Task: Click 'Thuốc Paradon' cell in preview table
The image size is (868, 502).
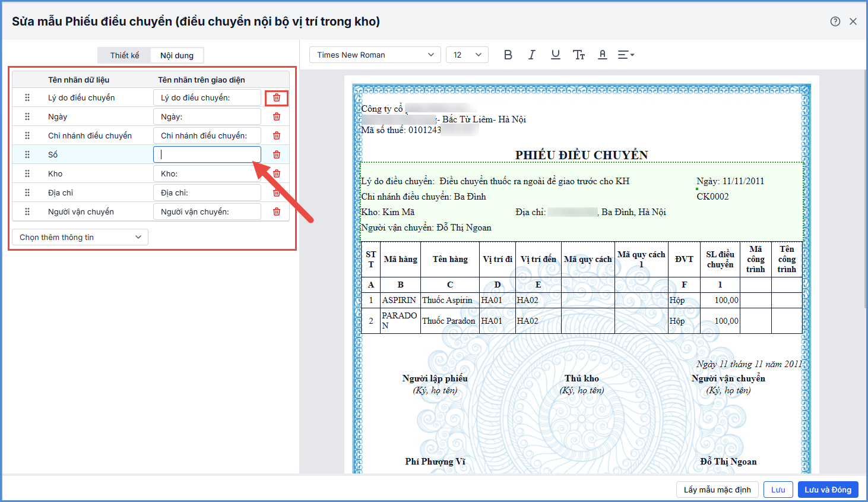Action: pyautogui.click(x=449, y=321)
